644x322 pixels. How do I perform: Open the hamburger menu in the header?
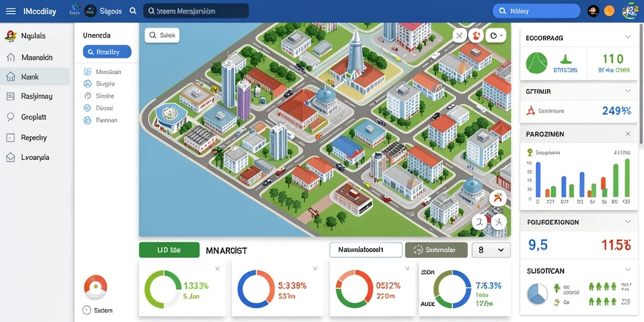coord(11,11)
